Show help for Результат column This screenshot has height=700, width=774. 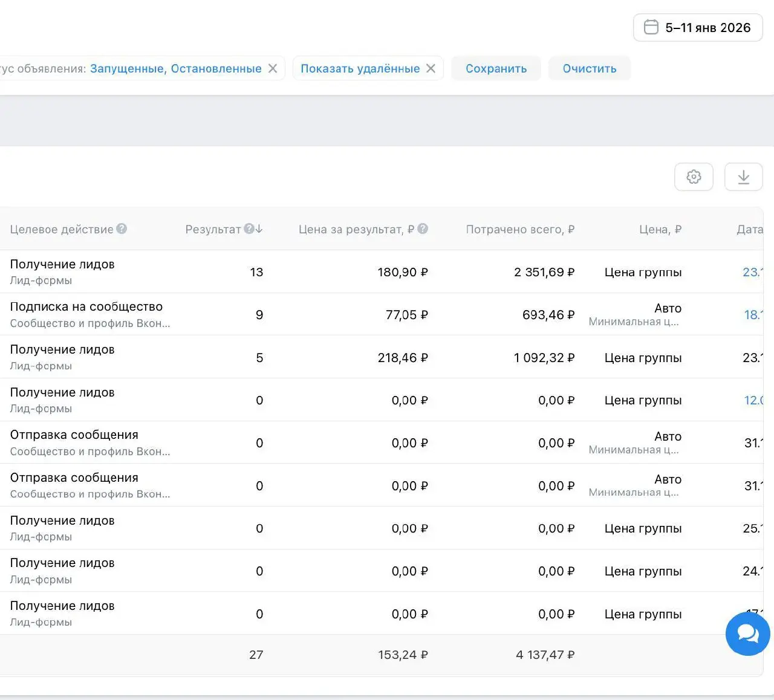[x=249, y=228]
